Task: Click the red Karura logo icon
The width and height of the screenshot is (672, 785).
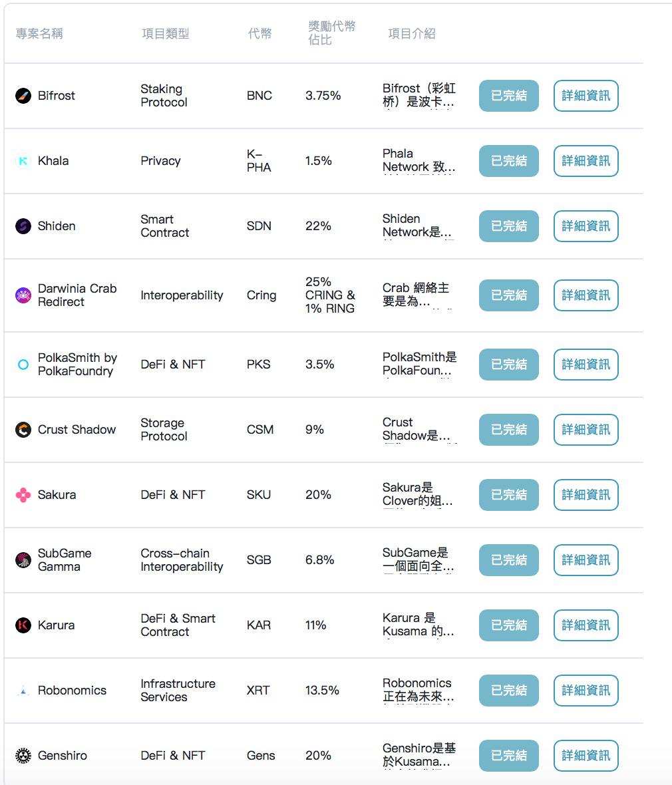Action: tap(23, 625)
